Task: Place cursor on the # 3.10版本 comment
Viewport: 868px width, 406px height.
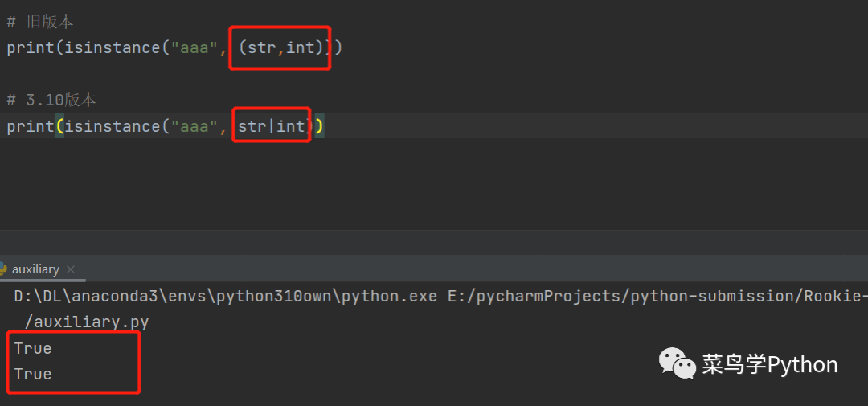Action: tap(51, 100)
